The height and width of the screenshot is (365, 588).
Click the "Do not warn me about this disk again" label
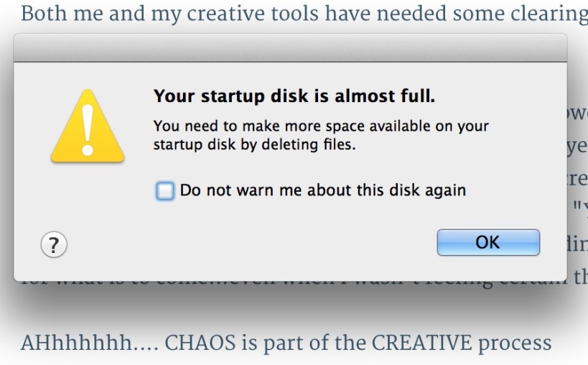point(322,191)
